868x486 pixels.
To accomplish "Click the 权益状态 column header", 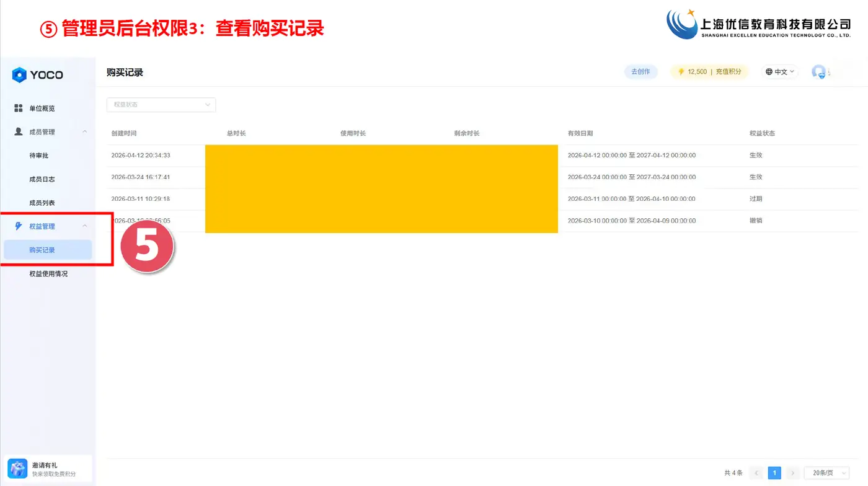I will pyautogui.click(x=762, y=133).
